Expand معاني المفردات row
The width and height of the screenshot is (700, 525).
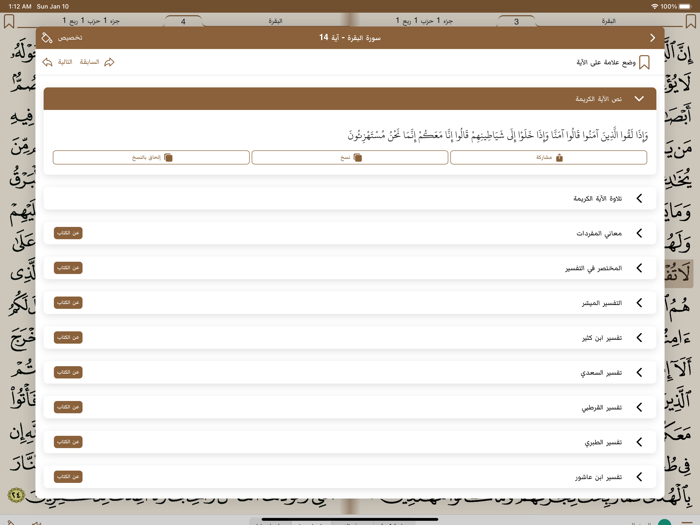point(350,233)
